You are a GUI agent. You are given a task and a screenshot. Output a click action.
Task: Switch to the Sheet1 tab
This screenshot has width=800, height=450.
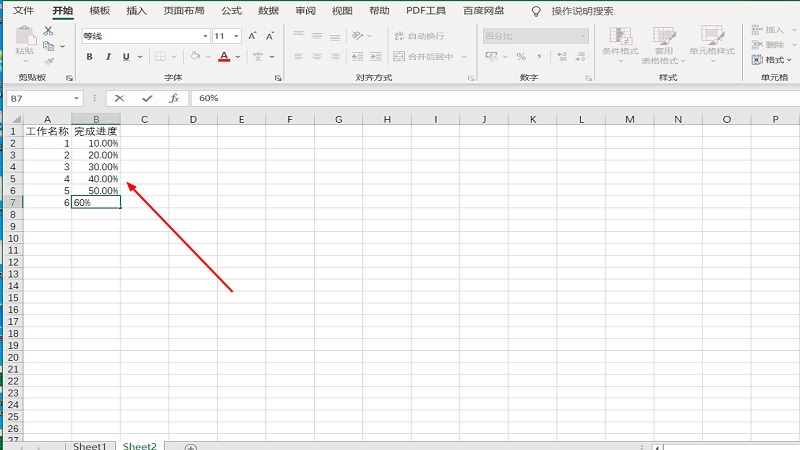[89, 446]
